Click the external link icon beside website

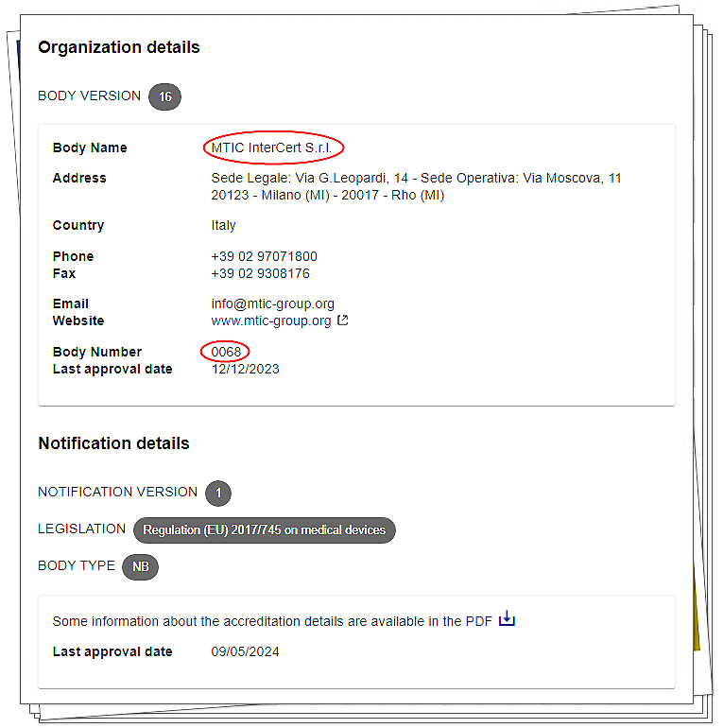[x=342, y=321]
